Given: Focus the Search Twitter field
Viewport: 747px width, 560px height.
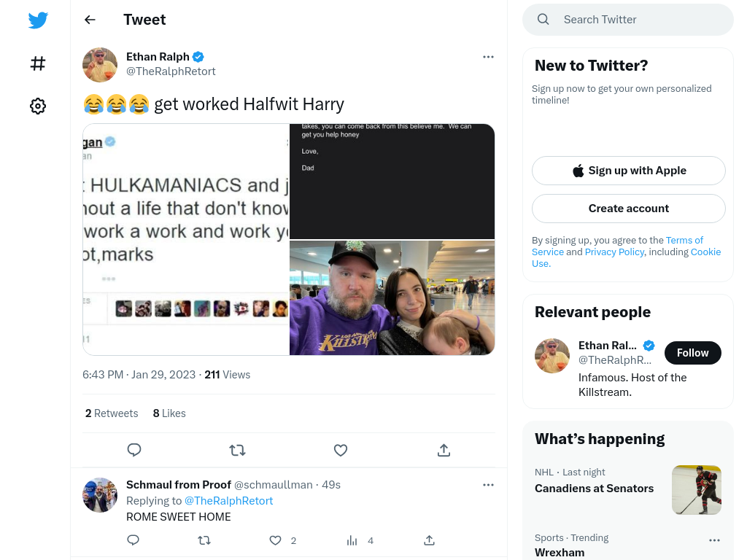Looking at the screenshot, I should pos(628,20).
